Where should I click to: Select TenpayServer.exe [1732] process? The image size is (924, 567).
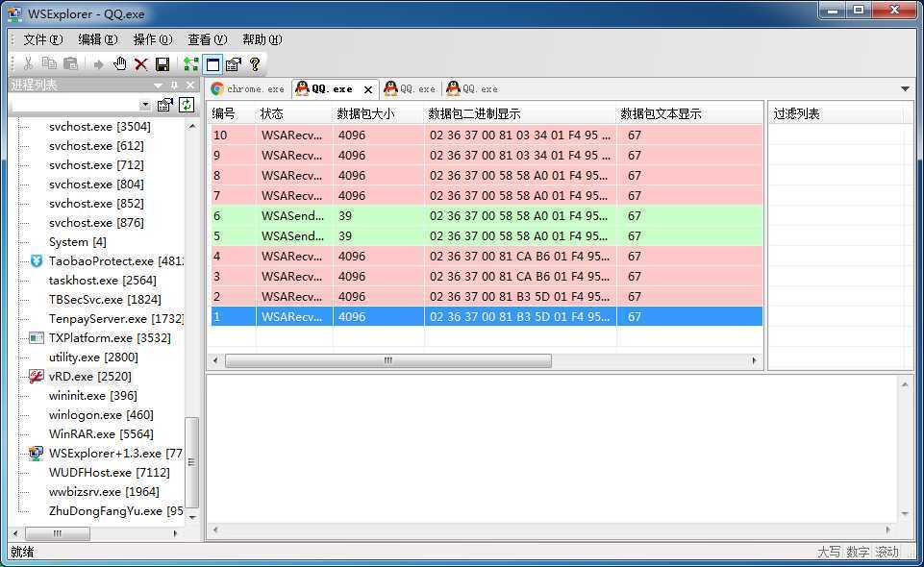coord(116,318)
